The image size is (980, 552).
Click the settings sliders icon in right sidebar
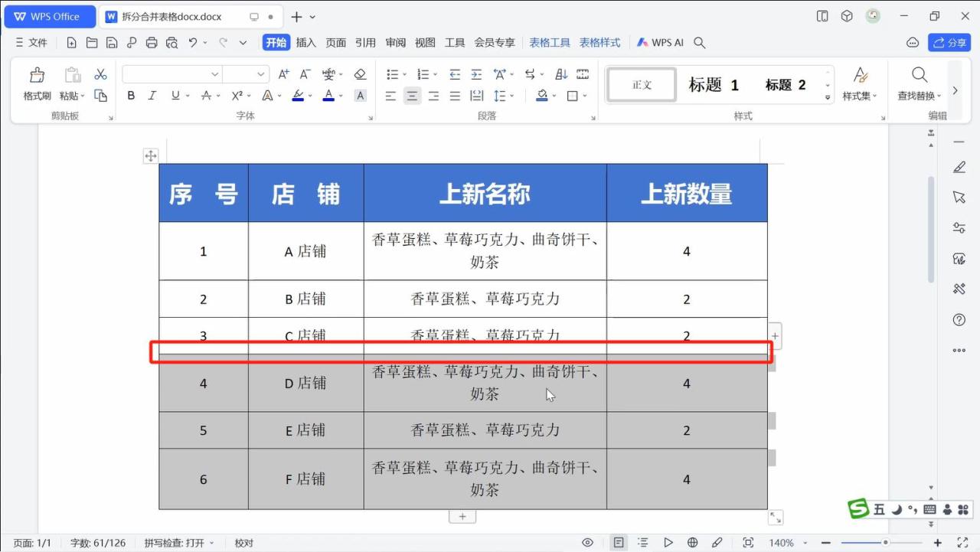(959, 228)
